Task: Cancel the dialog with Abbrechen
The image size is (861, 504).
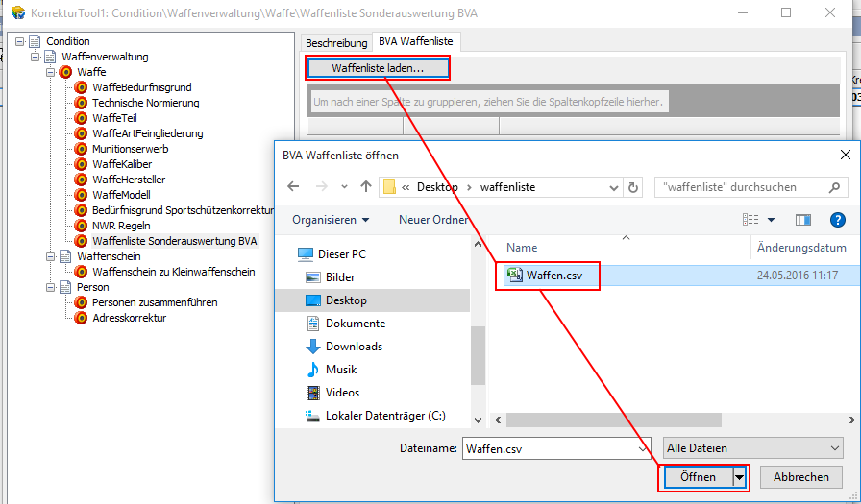Action: (800, 477)
